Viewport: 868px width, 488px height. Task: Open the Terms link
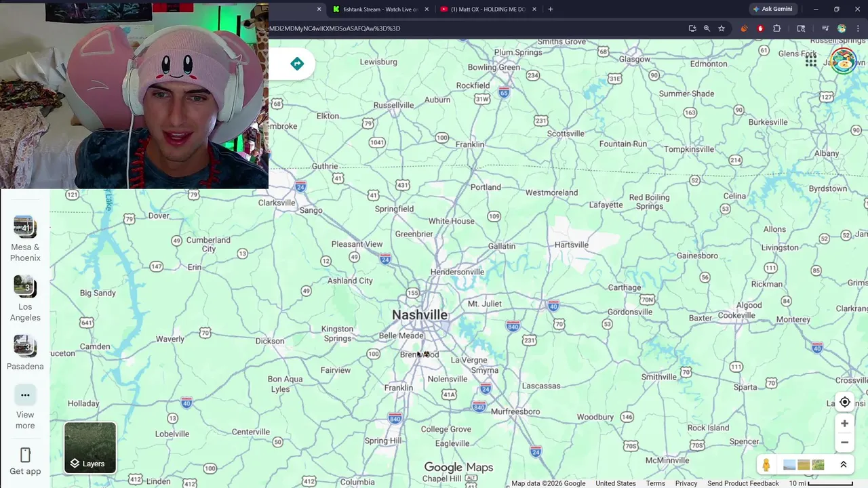[x=655, y=483]
